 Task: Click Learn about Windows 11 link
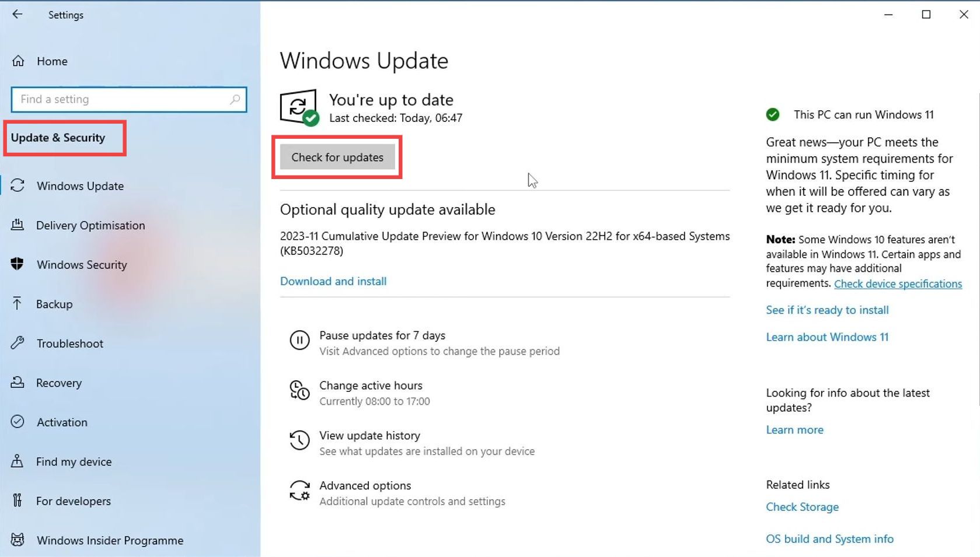[x=827, y=337]
